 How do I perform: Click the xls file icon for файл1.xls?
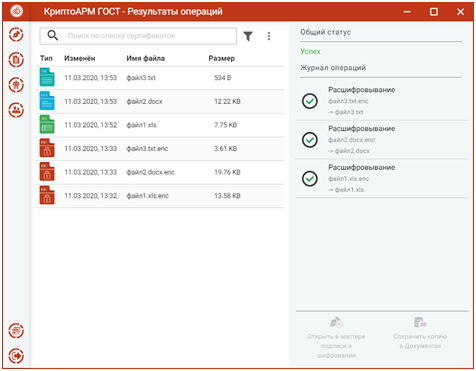click(x=47, y=125)
